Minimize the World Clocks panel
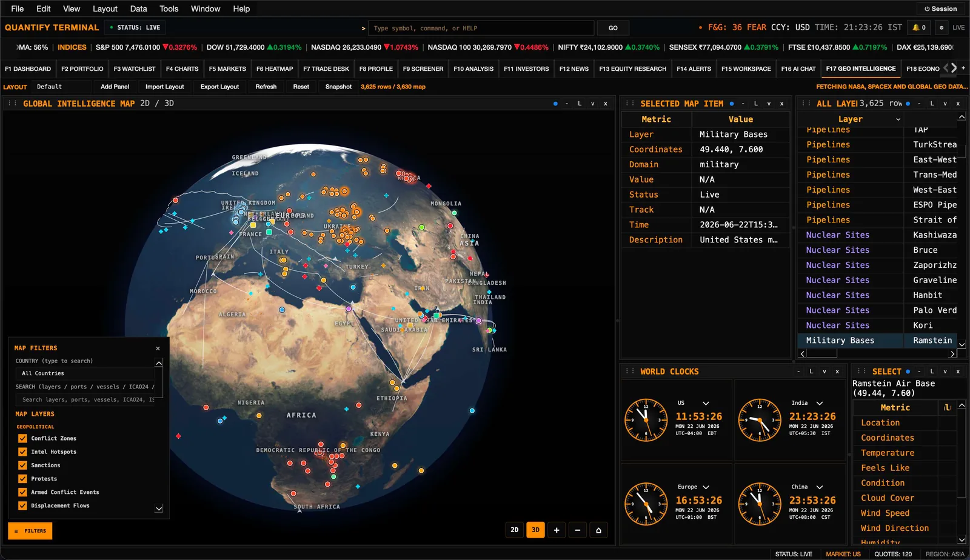The image size is (970, 560). coord(798,372)
